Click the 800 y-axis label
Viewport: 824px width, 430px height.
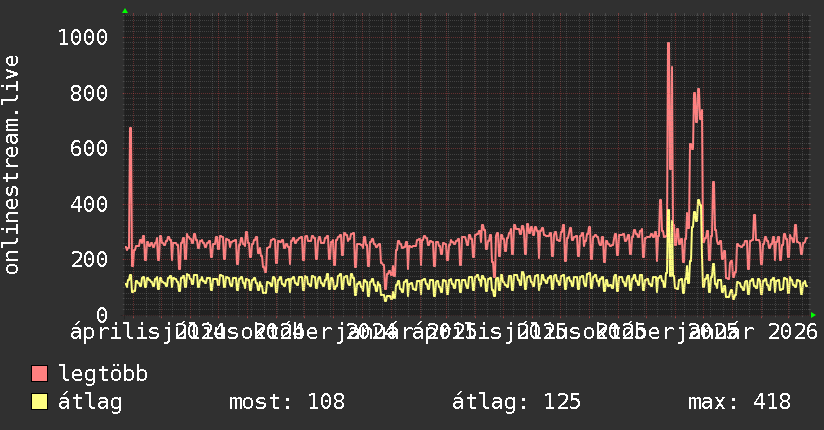[x=89, y=93]
